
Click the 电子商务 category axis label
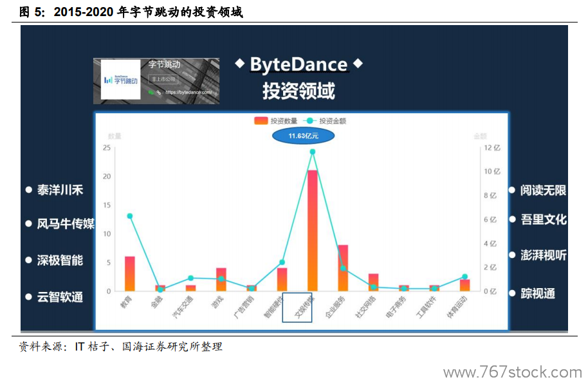396,307
